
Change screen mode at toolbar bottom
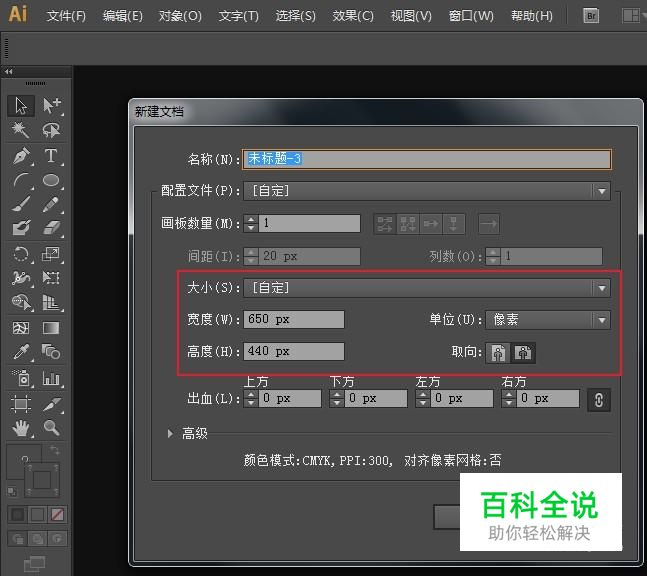tap(35, 564)
